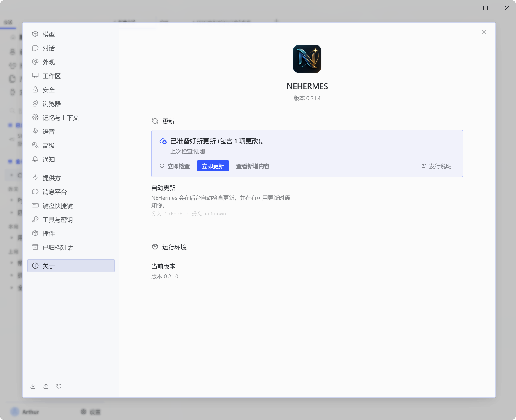Image resolution: width=516 pixels, height=420 pixels.
Task: Click the bell icon beside 通知
Action: click(35, 159)
